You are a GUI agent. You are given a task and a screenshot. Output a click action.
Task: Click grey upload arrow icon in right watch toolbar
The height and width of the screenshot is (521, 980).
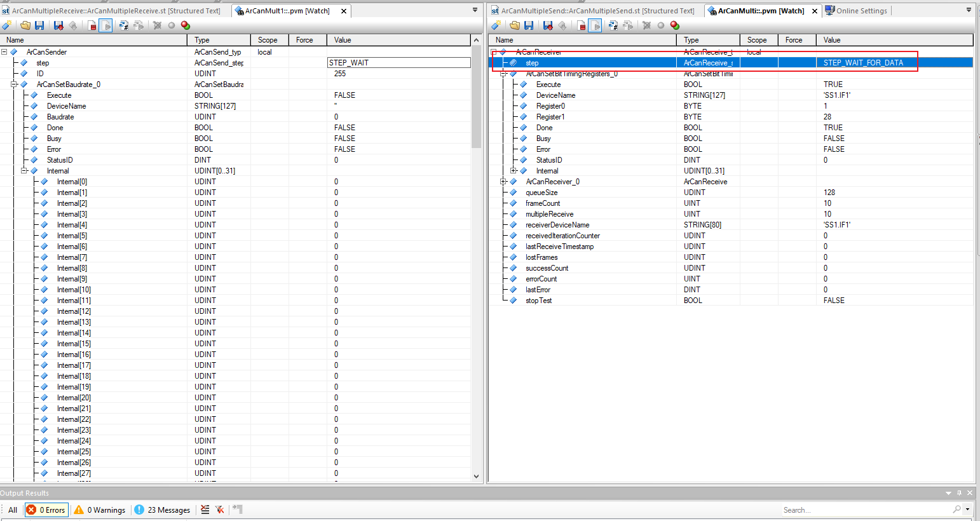tap(562, 25)
